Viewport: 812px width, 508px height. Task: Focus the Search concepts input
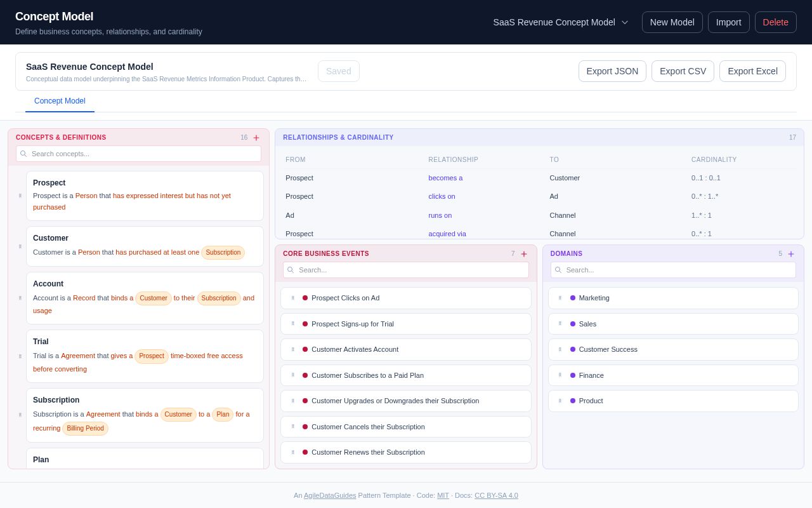138,154
